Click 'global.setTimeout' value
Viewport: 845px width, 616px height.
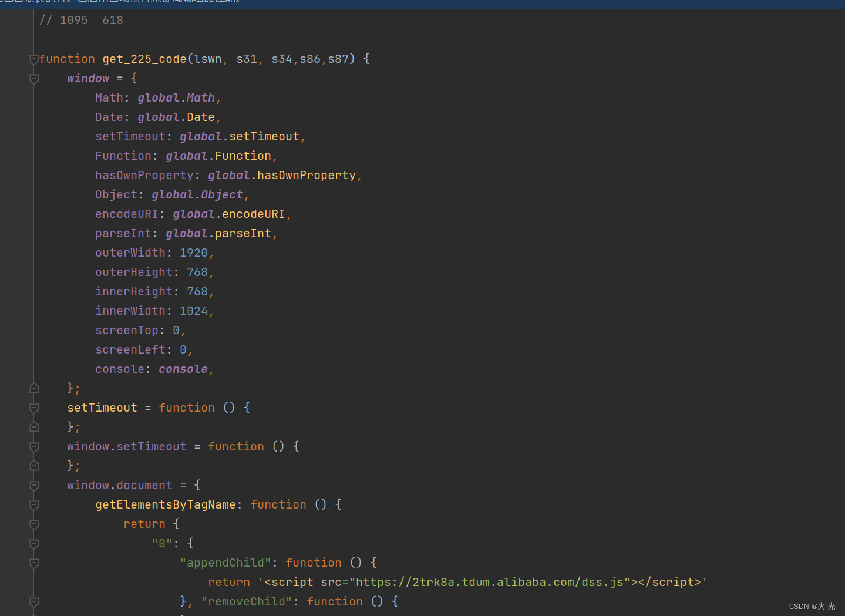pyautogui.click(x=240, y=136)
